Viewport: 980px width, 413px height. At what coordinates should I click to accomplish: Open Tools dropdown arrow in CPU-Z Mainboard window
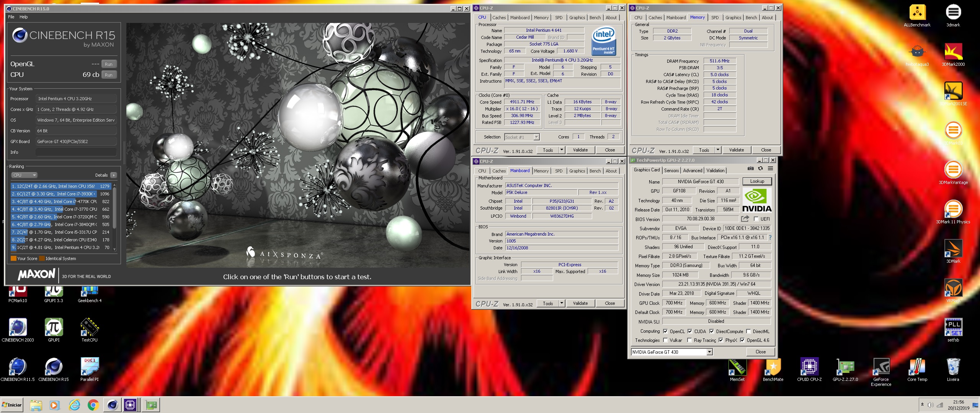coord(562,303)
